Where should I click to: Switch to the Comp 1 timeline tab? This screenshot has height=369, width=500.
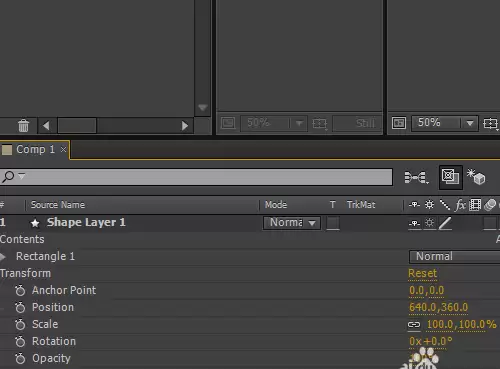point(35,149)
